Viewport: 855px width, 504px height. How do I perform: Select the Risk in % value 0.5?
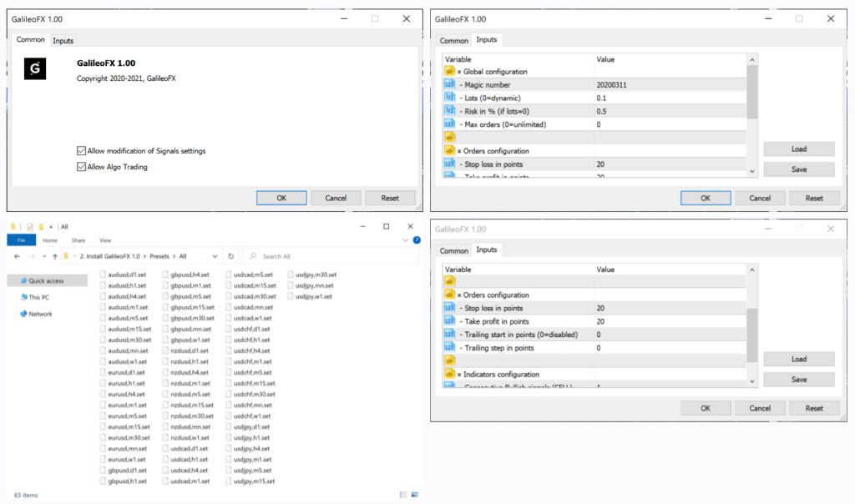[x=601, y=111]
